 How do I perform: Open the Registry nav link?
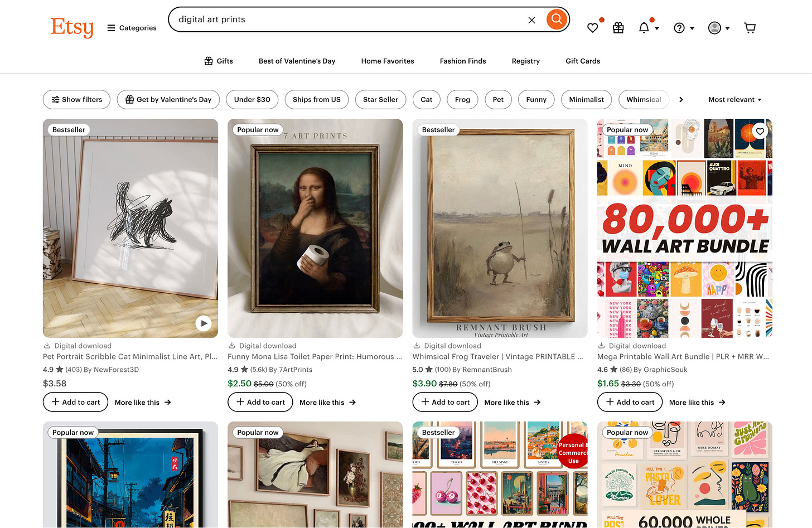coord(526,61)
